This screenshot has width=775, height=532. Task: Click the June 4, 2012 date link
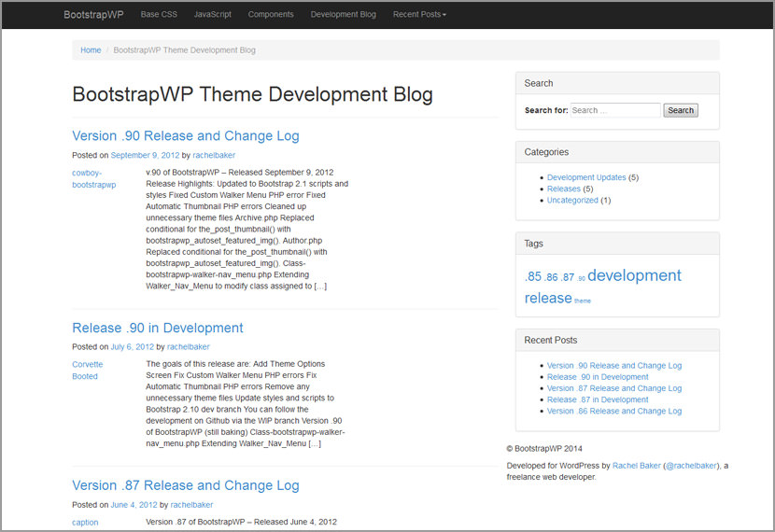pyautogui.click(x=134, y=505)
